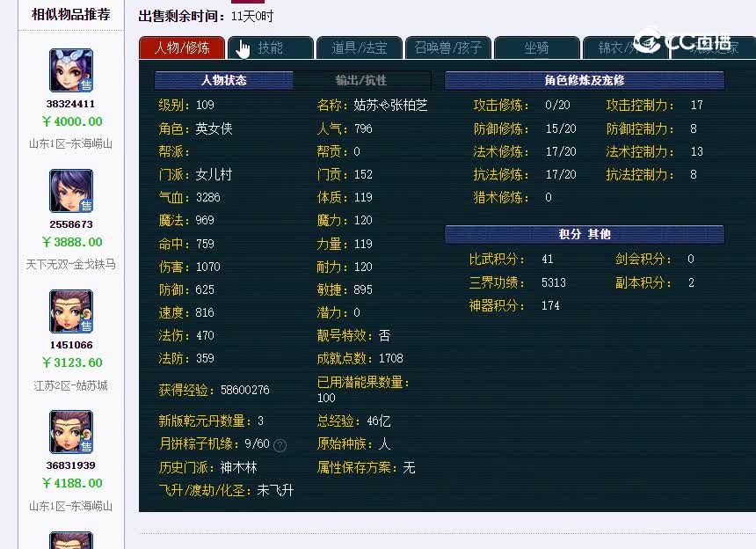
Task: Click the 法术修炼 value 17/20
Action: click(561, 151)
